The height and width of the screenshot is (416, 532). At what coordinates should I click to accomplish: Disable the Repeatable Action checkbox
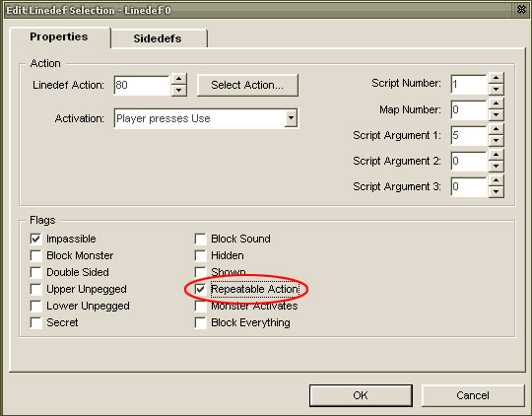pos(201,289)
